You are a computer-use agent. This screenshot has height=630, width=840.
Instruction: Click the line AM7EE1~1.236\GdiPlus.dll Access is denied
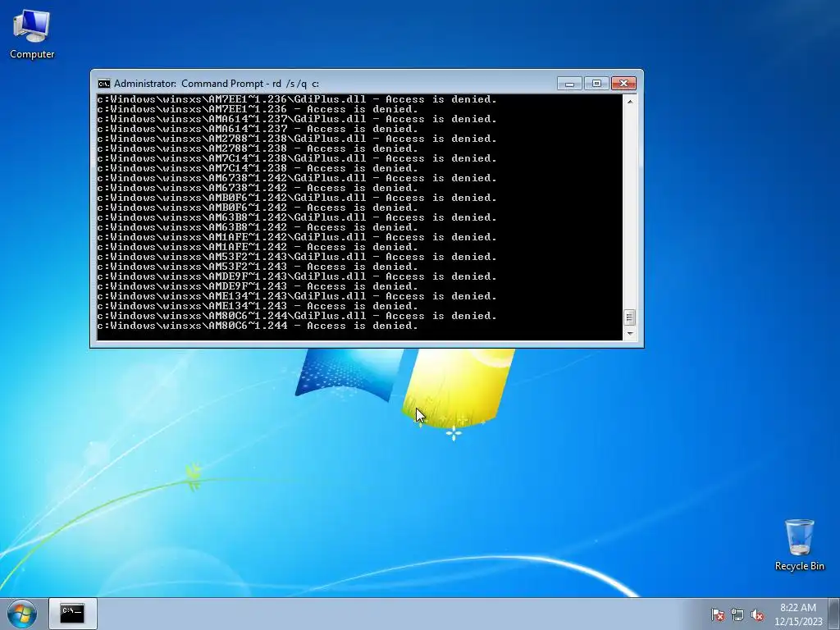coord(297,99)
